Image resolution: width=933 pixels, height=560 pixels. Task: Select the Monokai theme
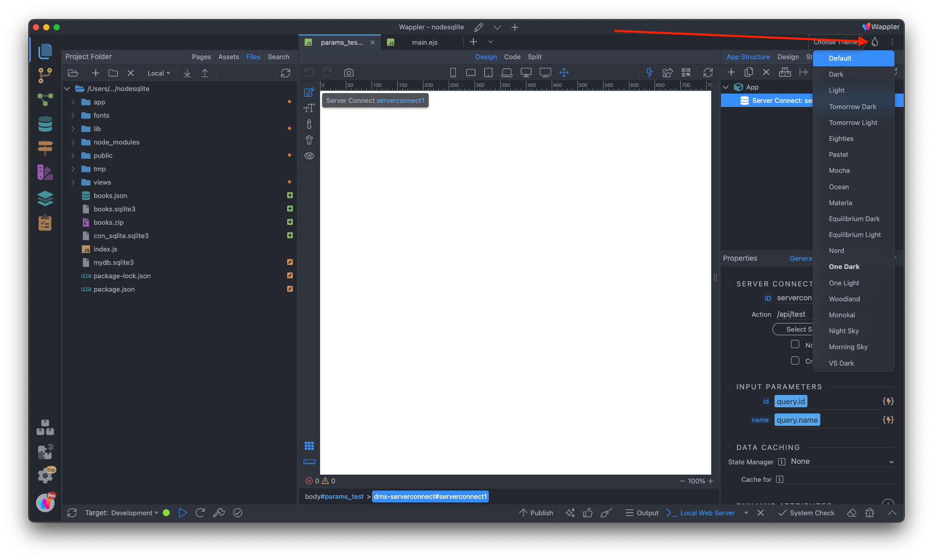(x=854, y=315)
